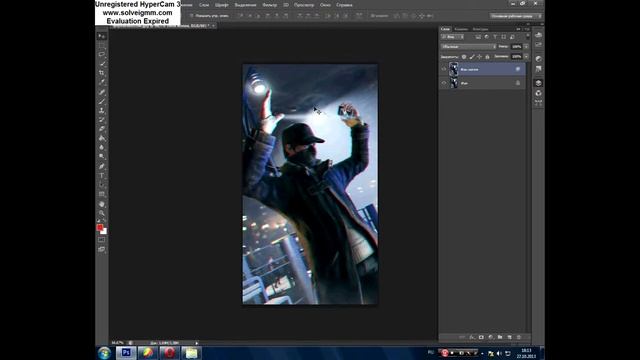Open fill slider dropdown arrow
This screenshot has width=640, height=360.
coord(526,56)
